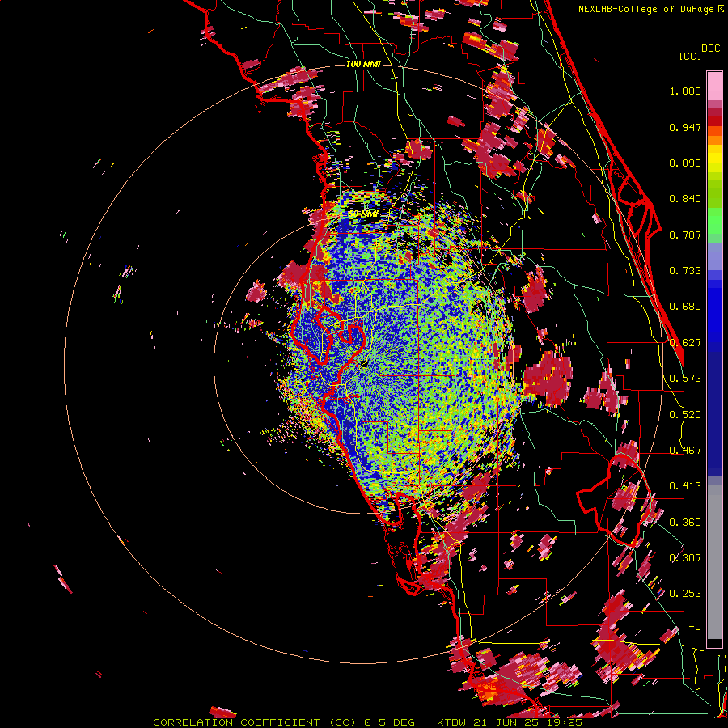Select the 0.787 legend value
The height and width of the screenshot is (728, 728).
(685, 235)
